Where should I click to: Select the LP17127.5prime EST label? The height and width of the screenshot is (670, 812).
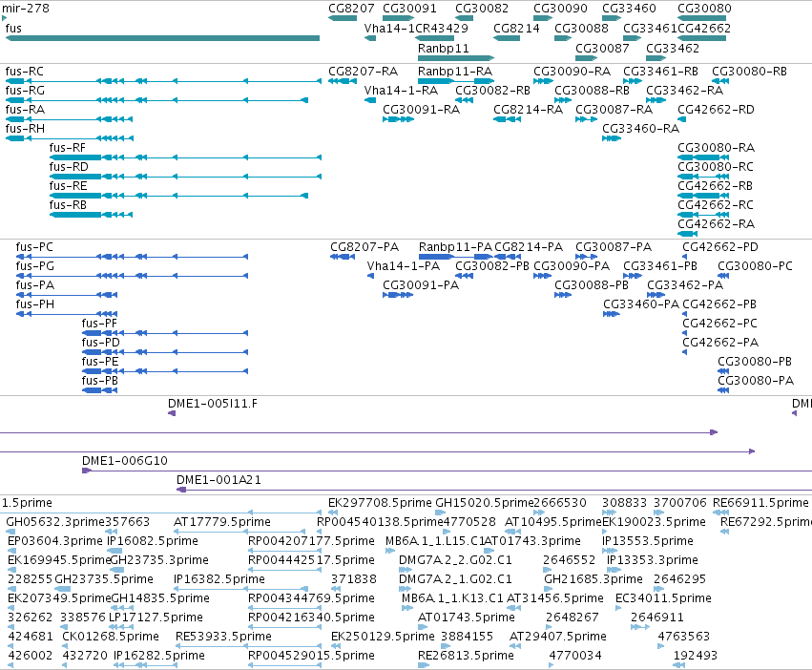coord(156,618)
